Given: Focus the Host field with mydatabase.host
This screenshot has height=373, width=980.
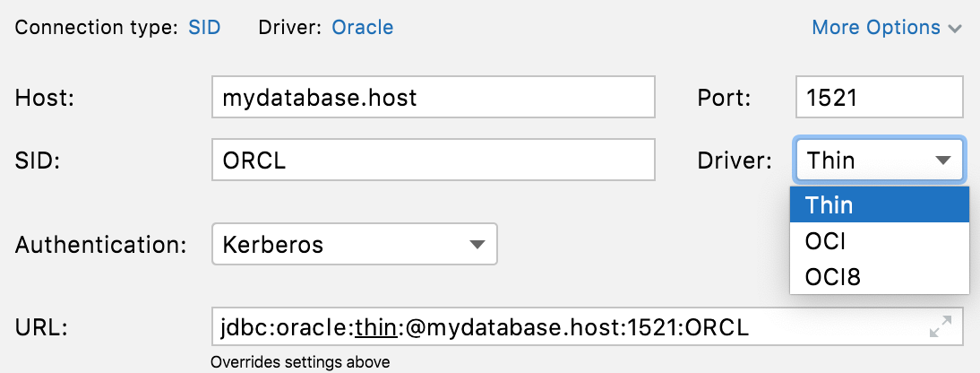Looking at the screenshot, I should (434, 97).
